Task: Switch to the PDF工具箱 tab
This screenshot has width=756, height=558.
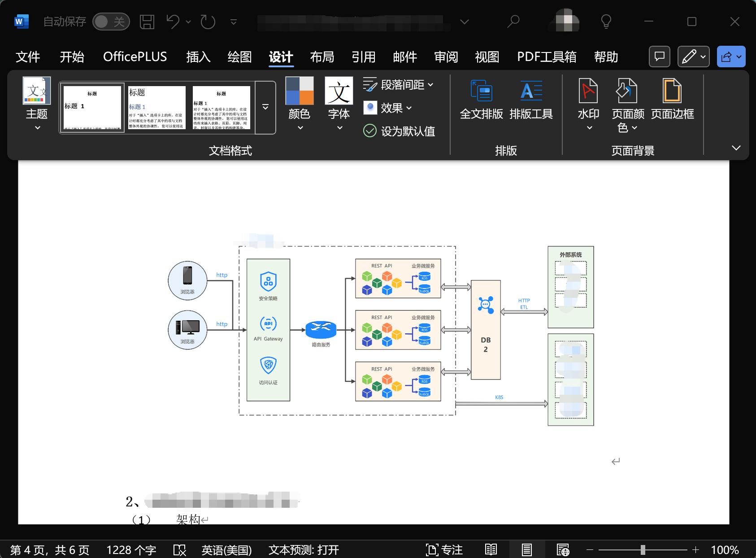Action: 547,57
